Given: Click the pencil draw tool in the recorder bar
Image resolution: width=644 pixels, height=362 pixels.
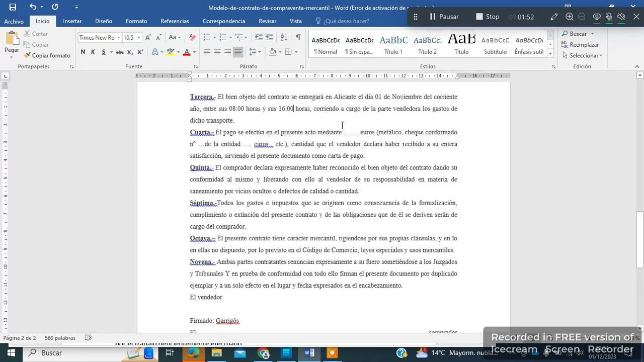Looking at the screenshot, I should pyautogui.click(x=554, y=17).
